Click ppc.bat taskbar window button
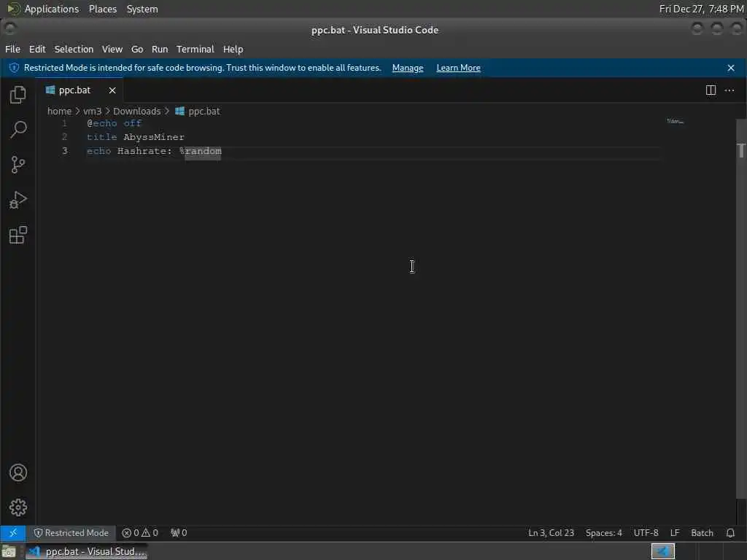The height and width of the screenshot is (560, 747). pyautogui.click(x=87, y=551)
